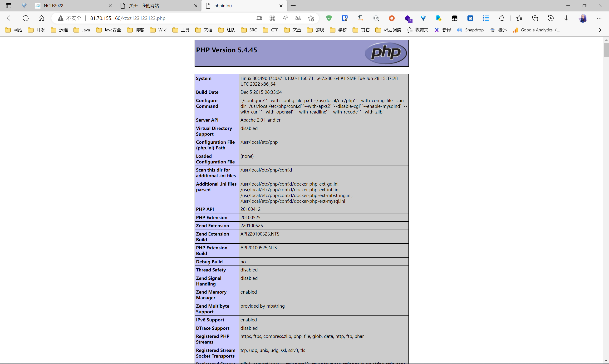This screenshot has width=609, height=364.
Task: Go back to the previous page
Action: pos(10,18)
